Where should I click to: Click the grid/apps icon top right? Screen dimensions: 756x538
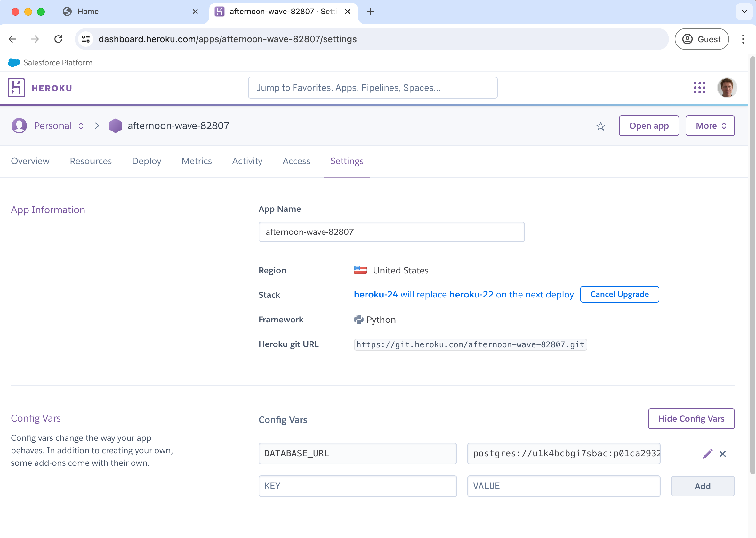[x=699, y=87]
